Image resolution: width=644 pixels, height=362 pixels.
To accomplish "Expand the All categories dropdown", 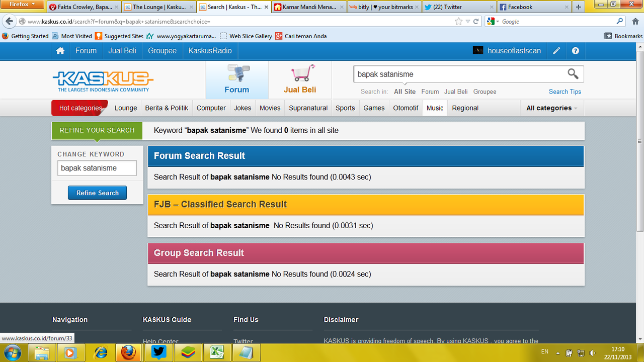I will point(552,108).
